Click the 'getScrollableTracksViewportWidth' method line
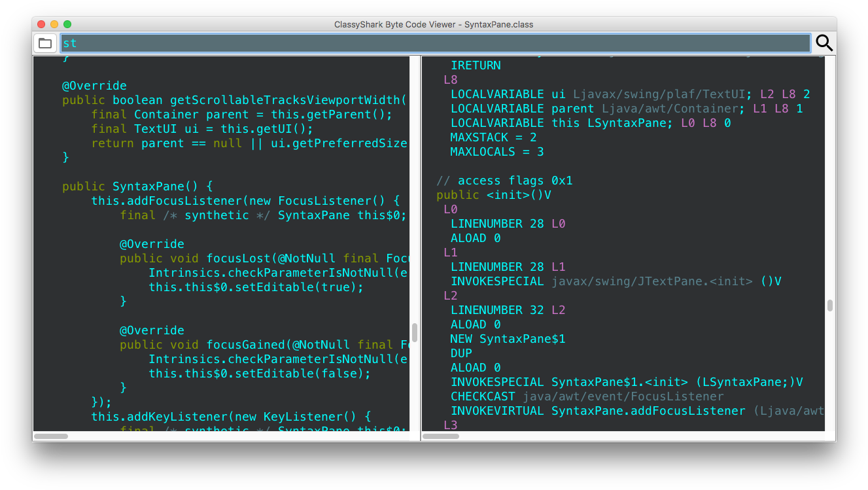The width and height of the screenshot is (868, 490). coord(234,100)
